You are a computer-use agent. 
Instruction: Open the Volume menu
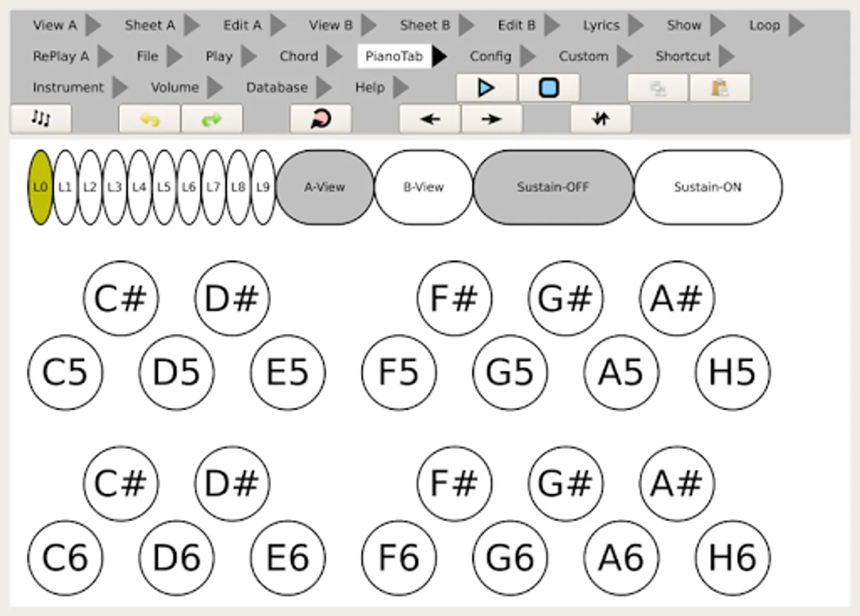(x=175, y=88)
